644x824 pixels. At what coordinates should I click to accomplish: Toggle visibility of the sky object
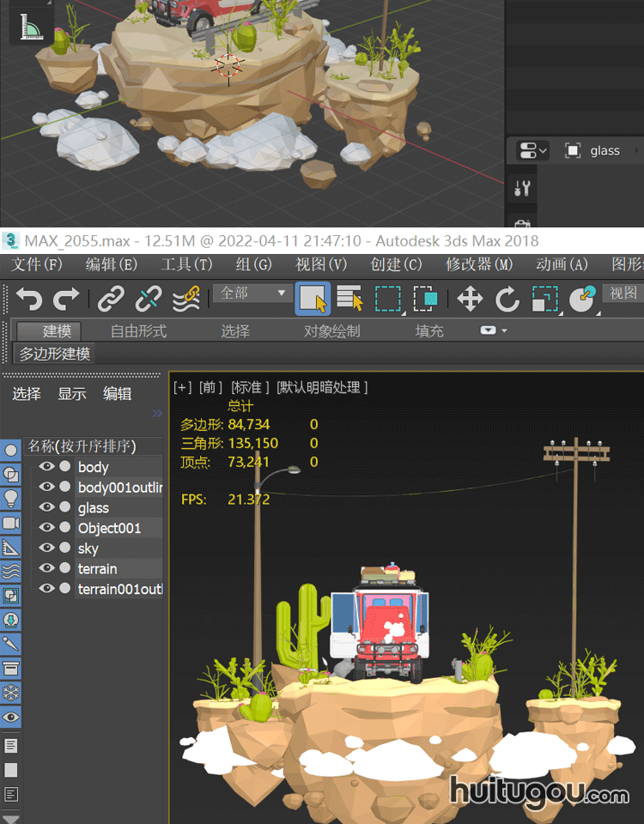46,548
